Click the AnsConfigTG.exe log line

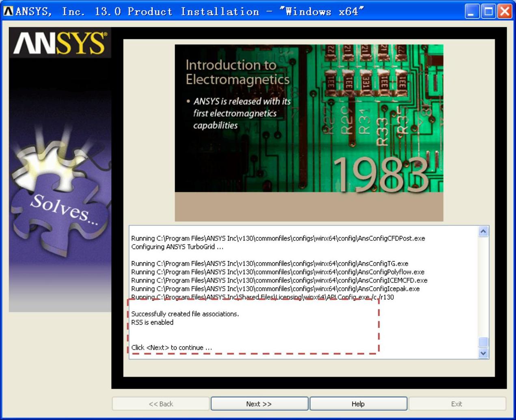point(270,264)
